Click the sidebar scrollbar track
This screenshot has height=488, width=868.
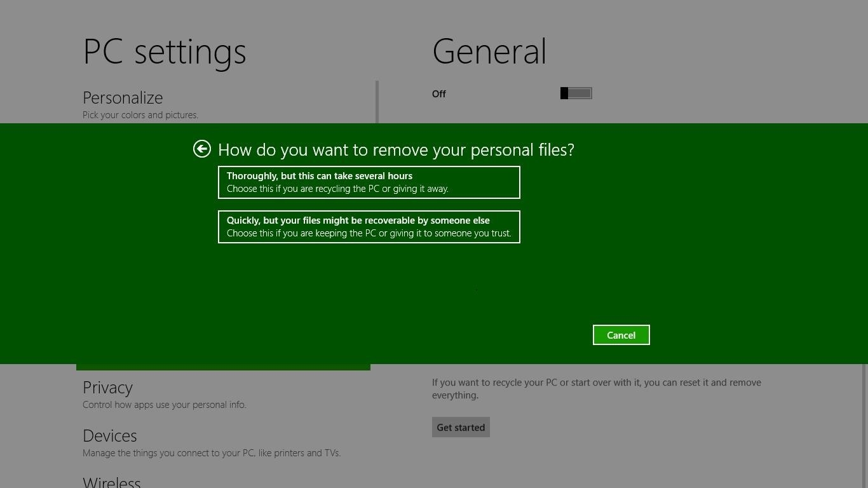(x=376, y=102)
